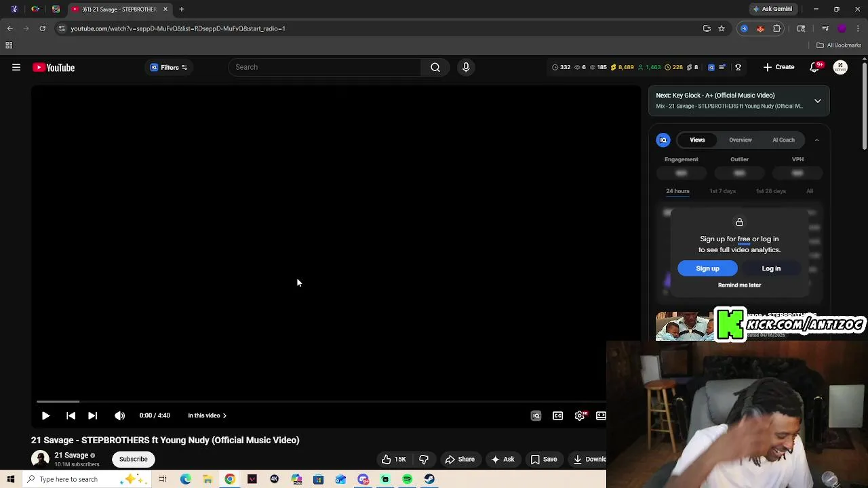868x488 pixels.
Task: Skip to previous video in playlist
Action: point(71,415)
